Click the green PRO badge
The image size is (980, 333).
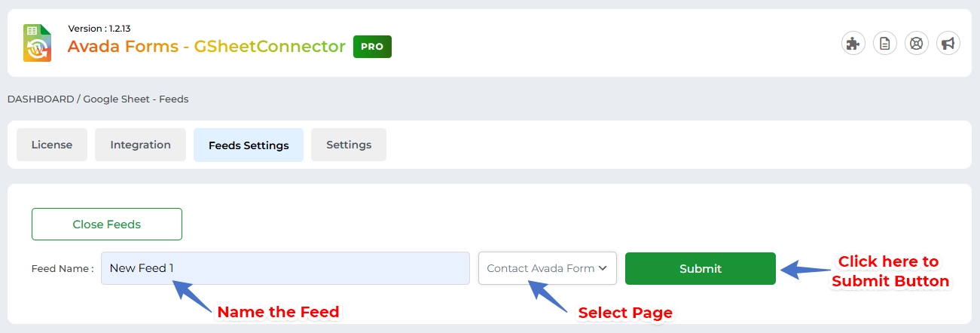372,46
